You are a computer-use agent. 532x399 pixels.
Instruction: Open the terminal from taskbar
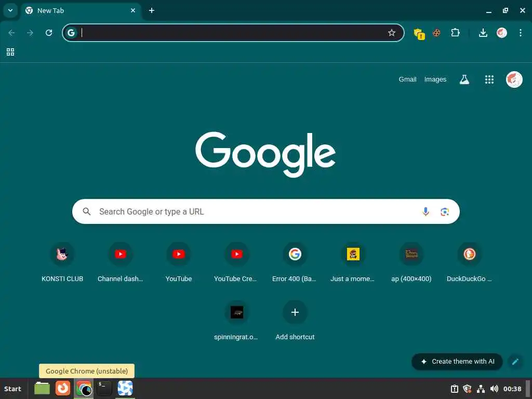point(104,389)
